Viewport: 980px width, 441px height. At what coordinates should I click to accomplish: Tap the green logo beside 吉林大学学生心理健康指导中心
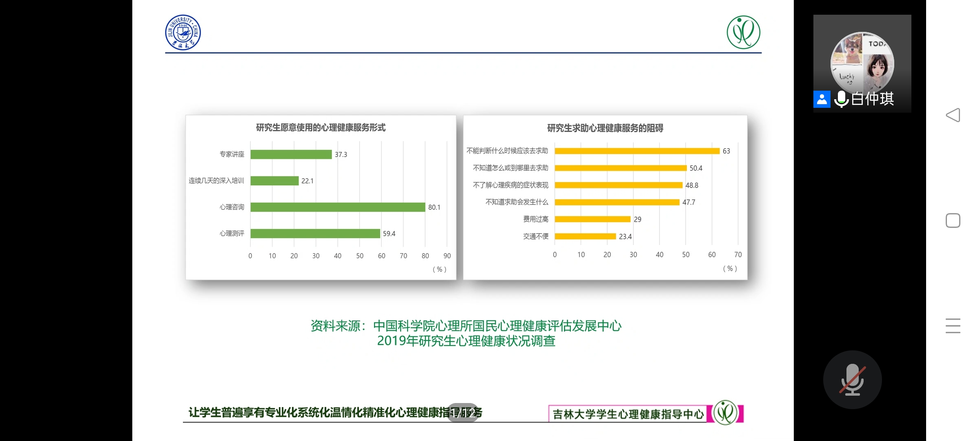click(x=725, y=412)
